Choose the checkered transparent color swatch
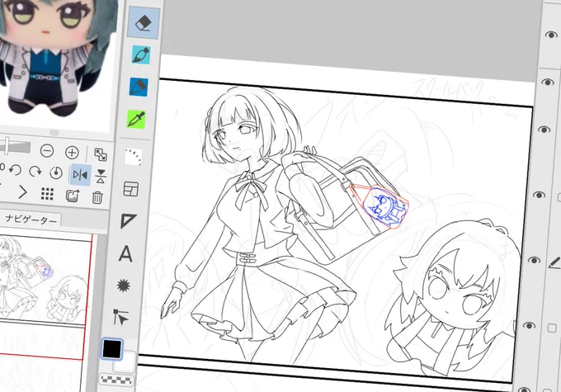This screenshot has height=392, width=561. click(116, 380)
